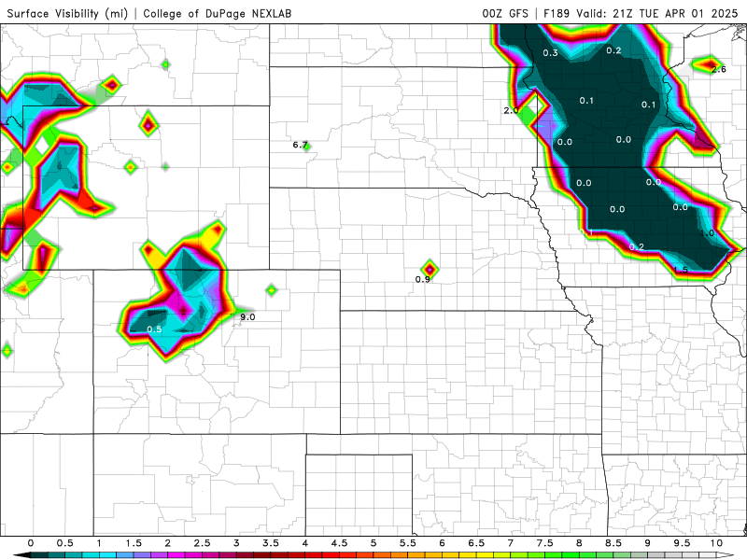Viewport: 747px width, 560px height.
Task: Click the colorbar tick label 5.5
Action: coord(408,543)
